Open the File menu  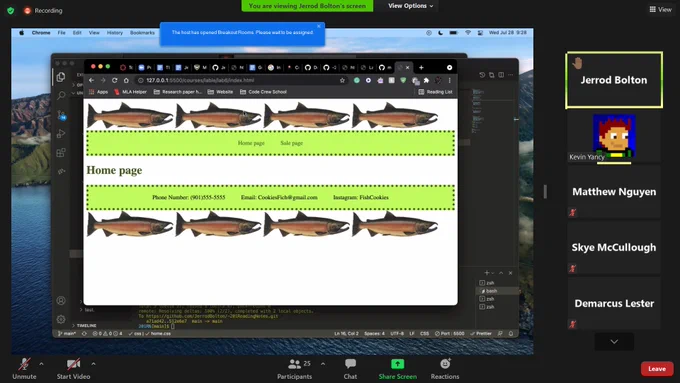tap(62, 33)
